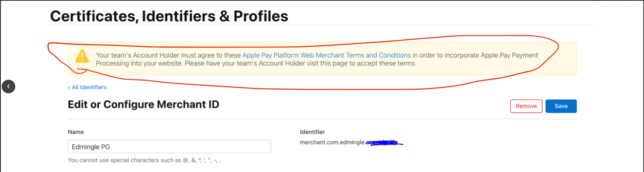Click the yellow warning triangle icon

point(82,56)
